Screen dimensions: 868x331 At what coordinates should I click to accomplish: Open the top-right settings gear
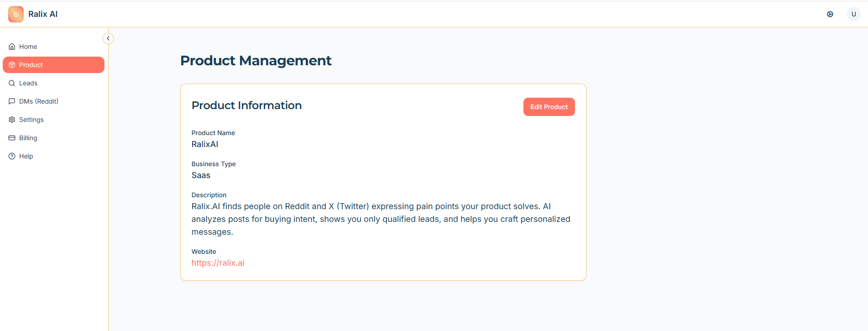[830, 14]
